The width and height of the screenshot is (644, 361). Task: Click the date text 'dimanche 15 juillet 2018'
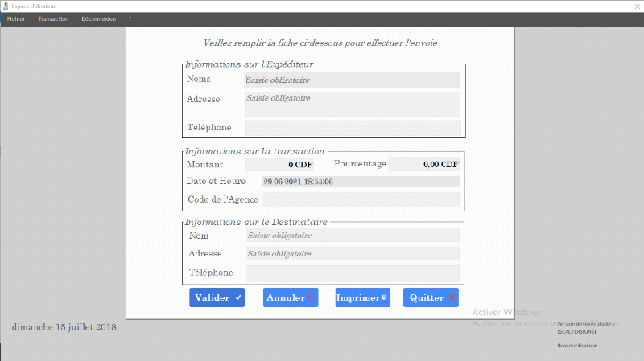click(64, 327)
